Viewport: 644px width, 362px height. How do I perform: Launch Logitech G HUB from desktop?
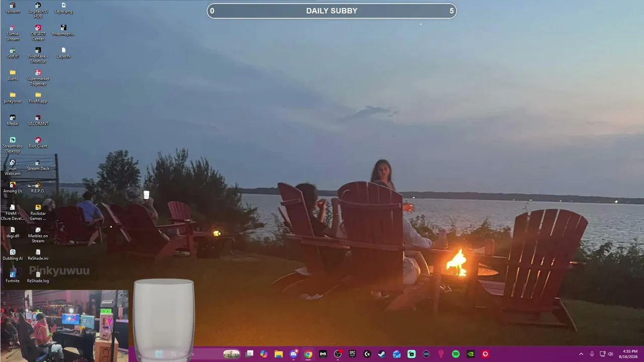click(38, 11)
